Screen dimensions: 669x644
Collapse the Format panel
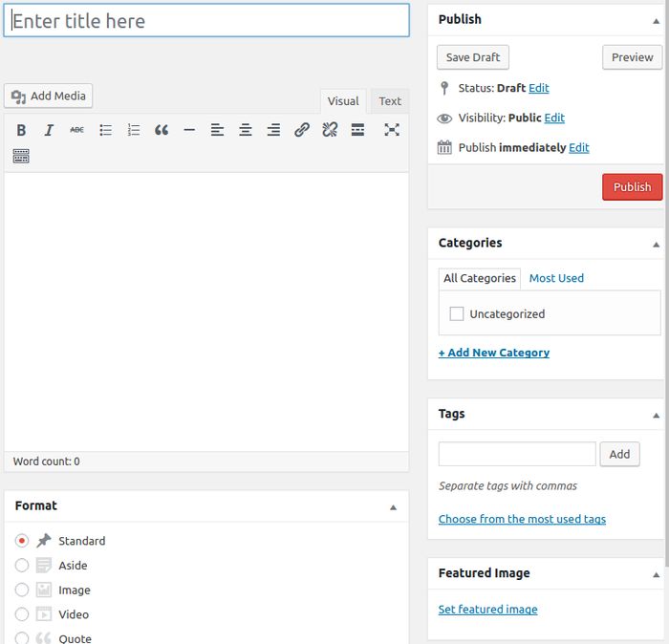click(x=394, y=507)
